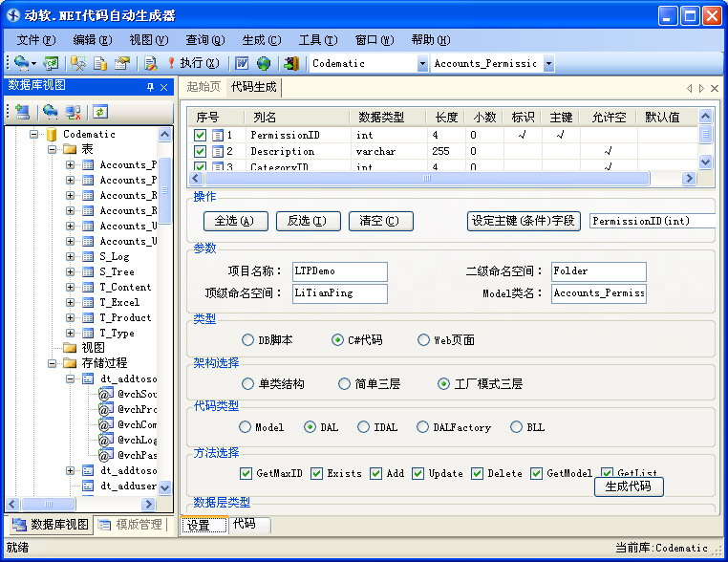Expand the T_Content table node
728x562 pixels.
click(70, 287)
